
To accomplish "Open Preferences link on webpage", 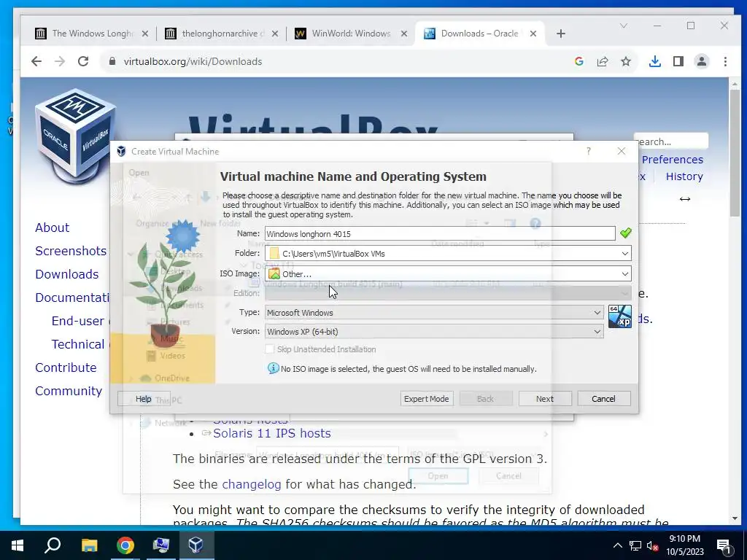I will (672, 160).
